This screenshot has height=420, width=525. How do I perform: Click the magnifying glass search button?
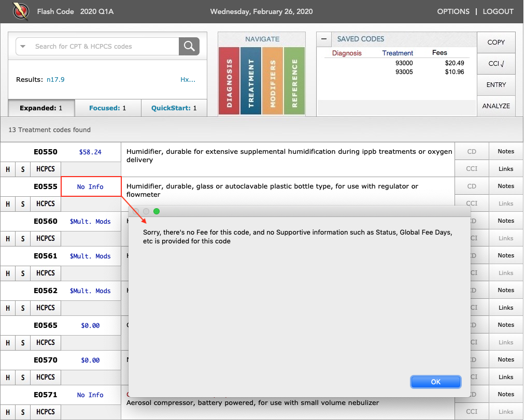pos(189,46)
